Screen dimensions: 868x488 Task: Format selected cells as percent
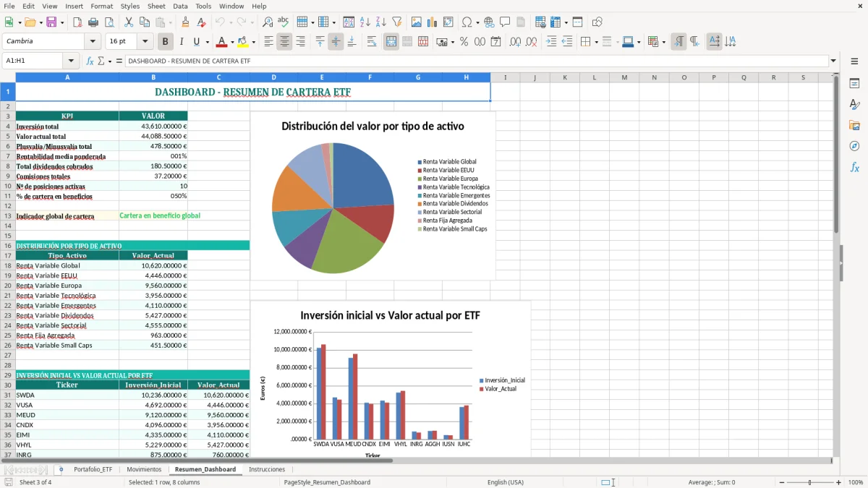[x=464, y=42]
